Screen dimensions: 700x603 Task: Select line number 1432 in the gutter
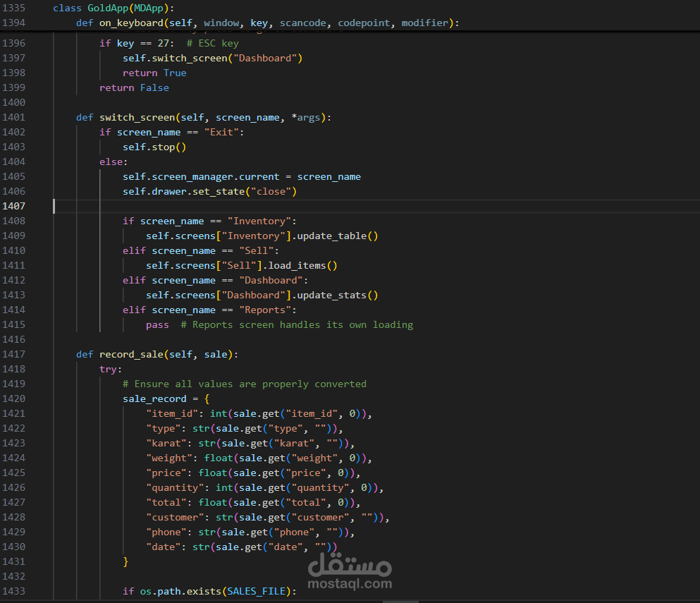tap(14, 576)
